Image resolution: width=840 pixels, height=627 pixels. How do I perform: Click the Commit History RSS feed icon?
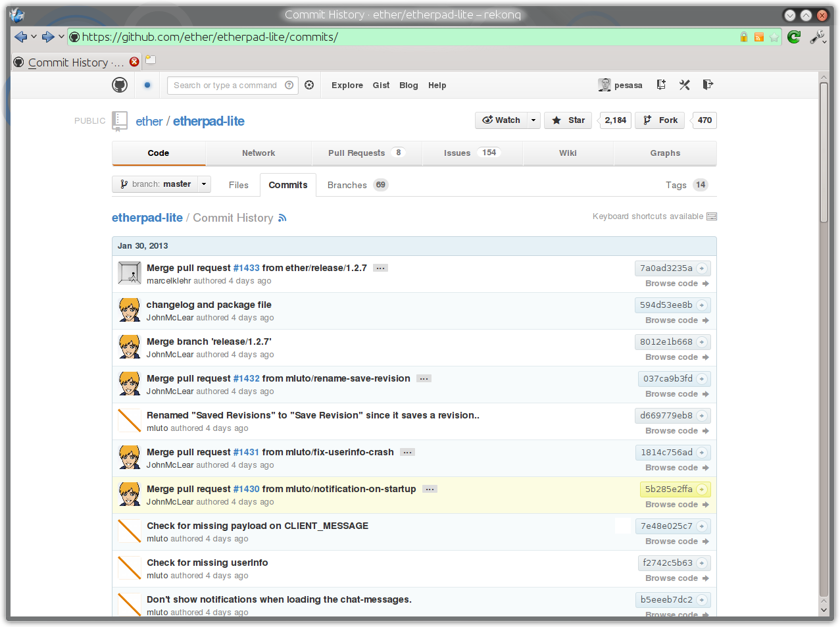click(x=282, y=218)
